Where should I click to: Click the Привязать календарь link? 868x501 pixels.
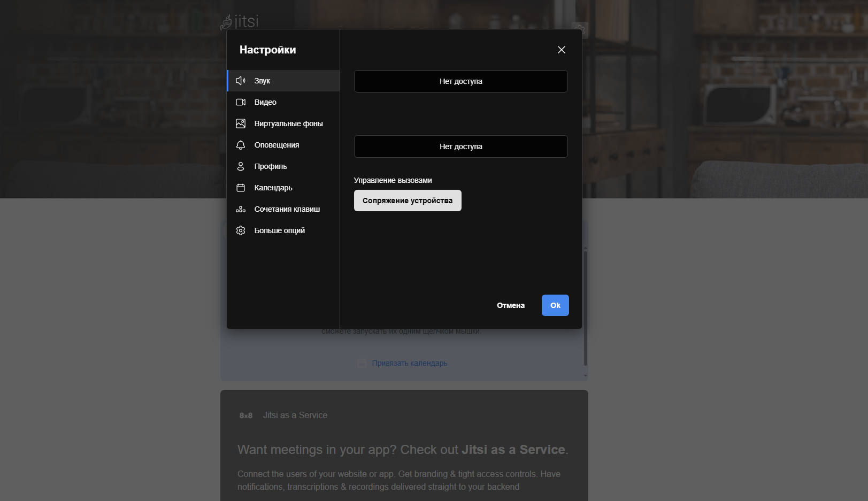(409, 363)
